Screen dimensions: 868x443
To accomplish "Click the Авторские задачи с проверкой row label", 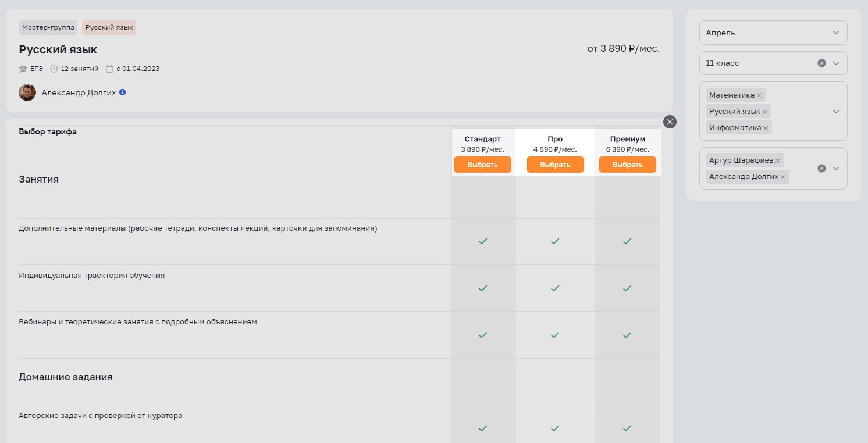I will pos(100,416).
